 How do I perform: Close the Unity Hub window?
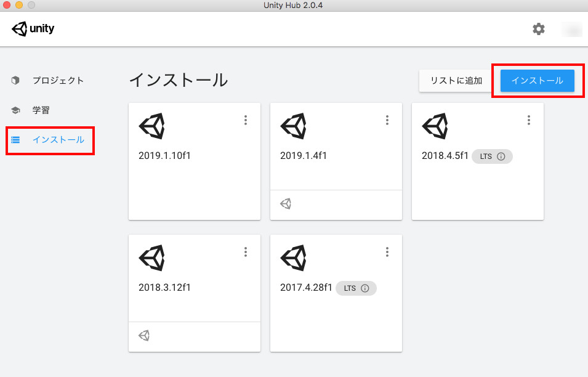click(7, 5)
